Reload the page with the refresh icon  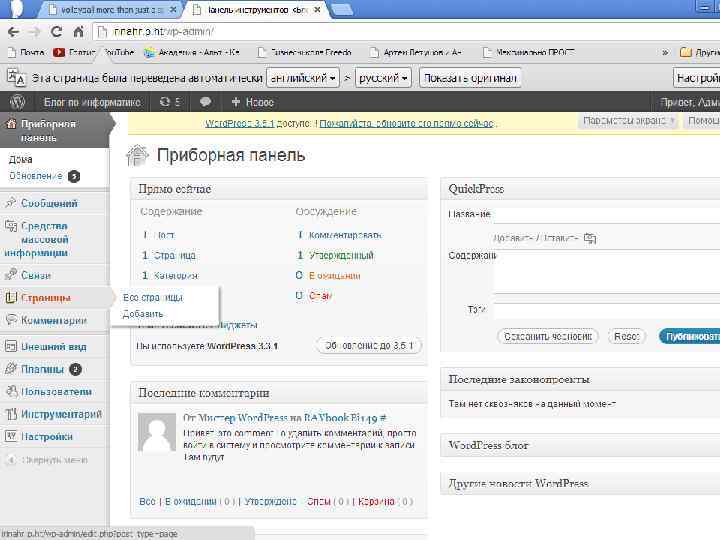coord(56,32)
